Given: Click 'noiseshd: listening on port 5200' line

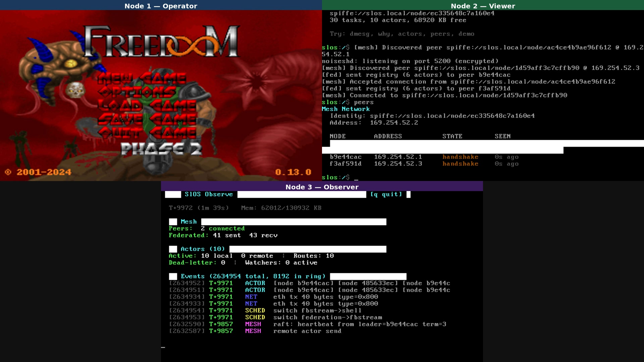Looking at the screenshot, I should click(410, 61).
